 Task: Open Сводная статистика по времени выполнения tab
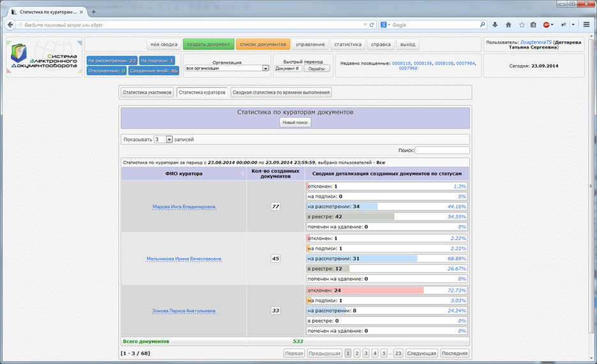pyautogui.click(x=281, y=92)
